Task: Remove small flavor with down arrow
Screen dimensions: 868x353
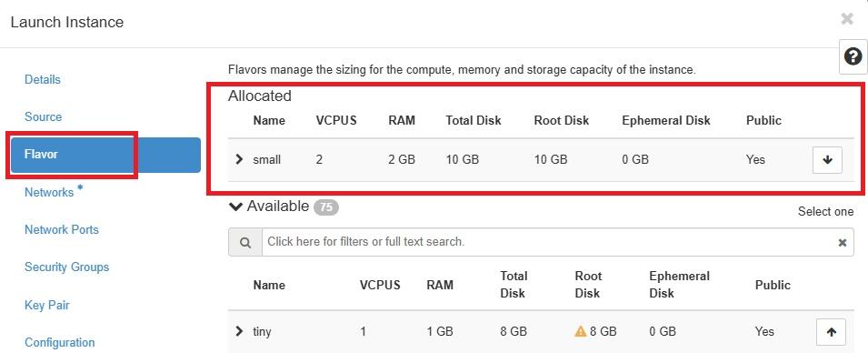Action: (x=828, y=160)
